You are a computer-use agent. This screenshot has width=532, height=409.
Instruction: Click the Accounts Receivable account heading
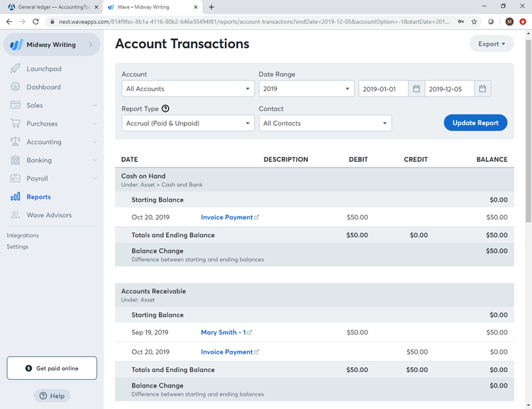pyautogui.click(x=153, y=291)
